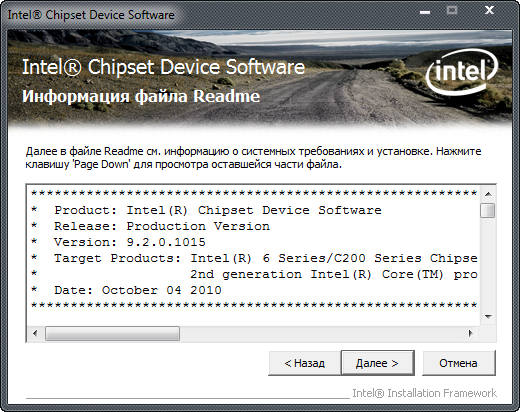Click the disabled maximize button in title bar

[x=452, y=10]
